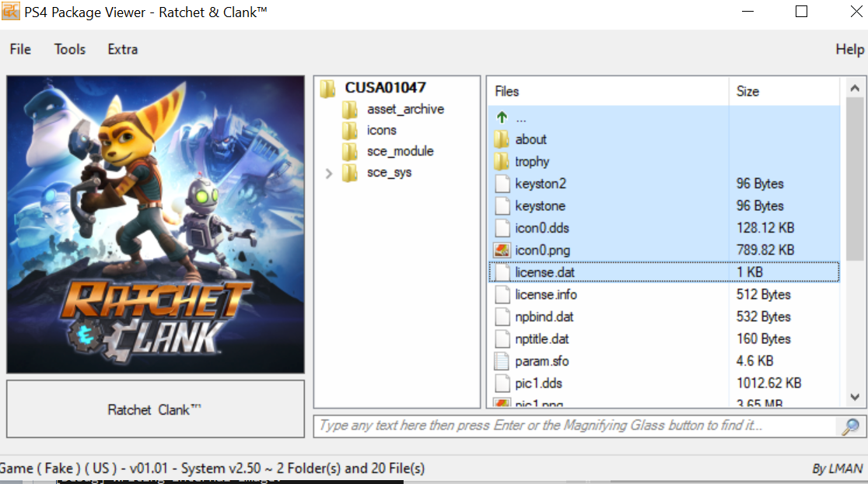Click 'By LMAN' status bar text
The width and height of the screenshot is (868, 484).
(837, 468)
